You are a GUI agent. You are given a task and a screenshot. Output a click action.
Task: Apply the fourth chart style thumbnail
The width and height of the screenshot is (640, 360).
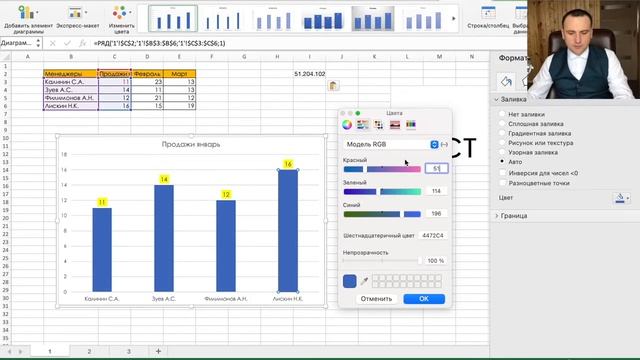323,18
